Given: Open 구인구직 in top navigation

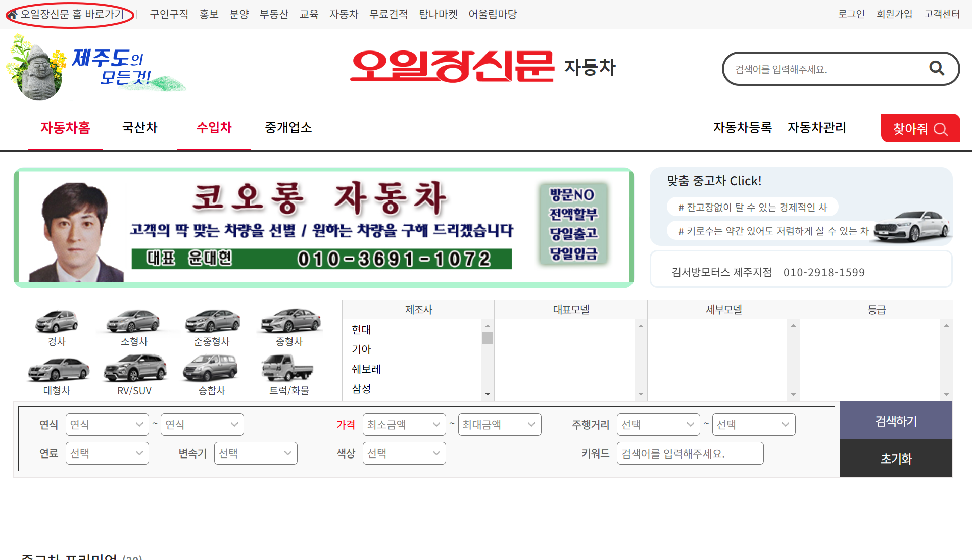Looking at the screenshot, I should coord(169,14).
